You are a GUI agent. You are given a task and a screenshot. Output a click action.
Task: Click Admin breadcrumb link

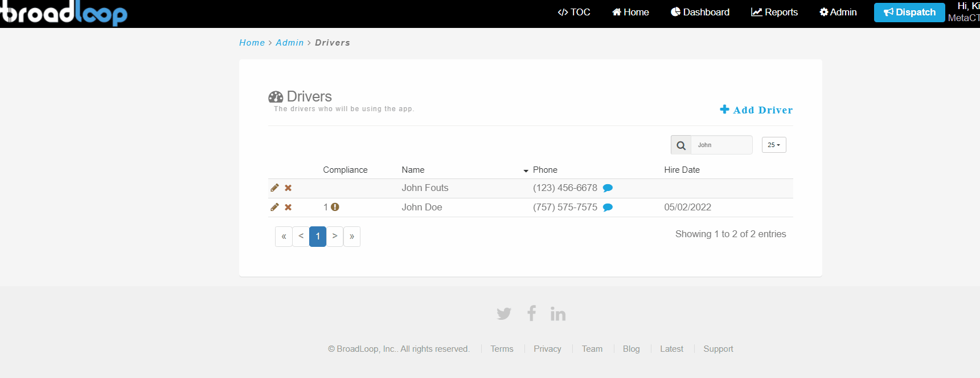click(x=290, y=43)
